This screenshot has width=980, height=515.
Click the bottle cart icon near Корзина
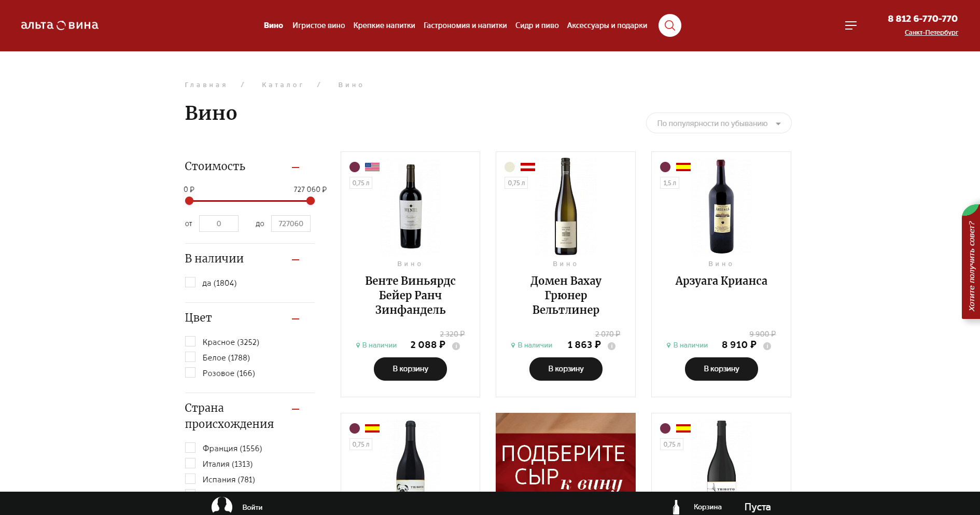point(676,507)
